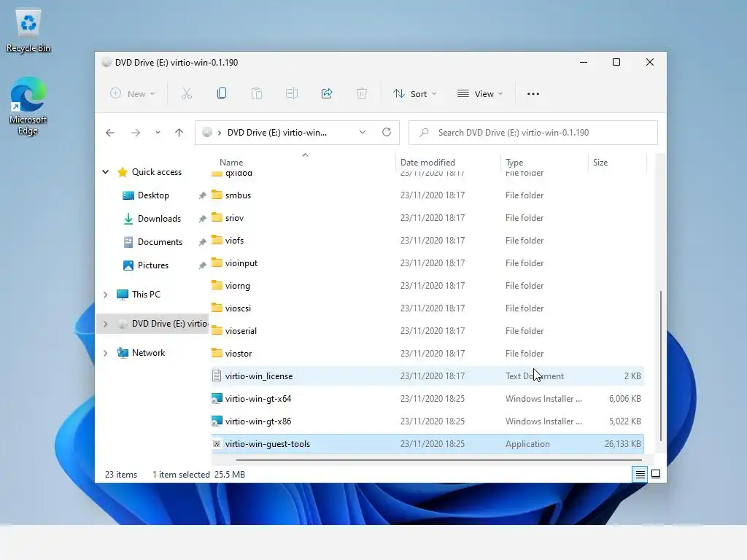The width and height of the screenshot is (747, 560).
Task: Expand the DVD Drive (E:) tree node
Action: click(106, 324)
